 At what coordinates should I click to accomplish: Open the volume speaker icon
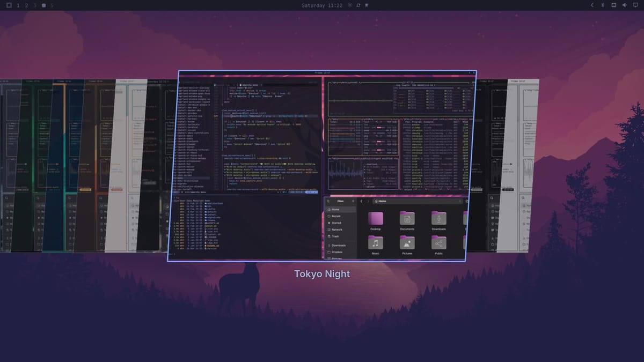tap(625, 5)
